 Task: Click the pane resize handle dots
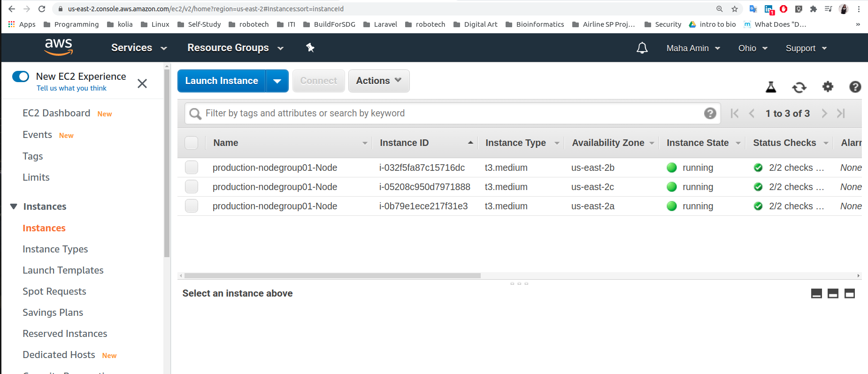click(519, 283)
